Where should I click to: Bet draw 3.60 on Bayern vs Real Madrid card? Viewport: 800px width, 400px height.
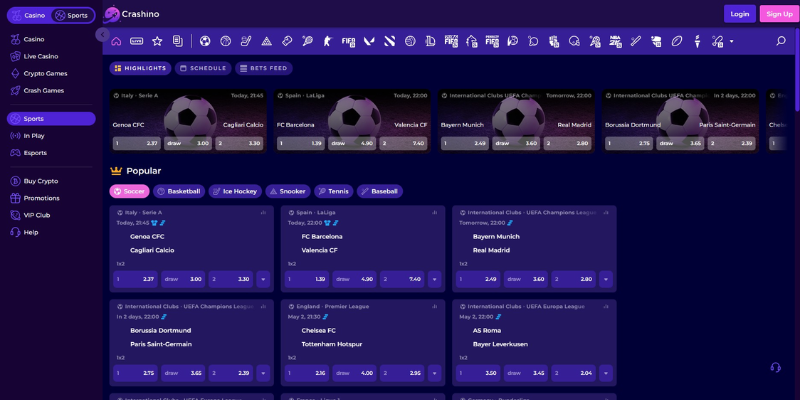click(x=526, y=279)
